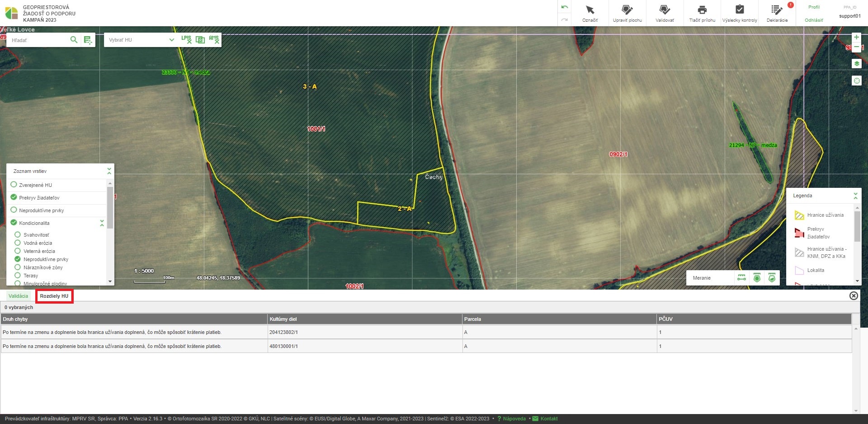Switch to the Rozdiely HU tab
The image size is (868, 424).
pos(54,296)
